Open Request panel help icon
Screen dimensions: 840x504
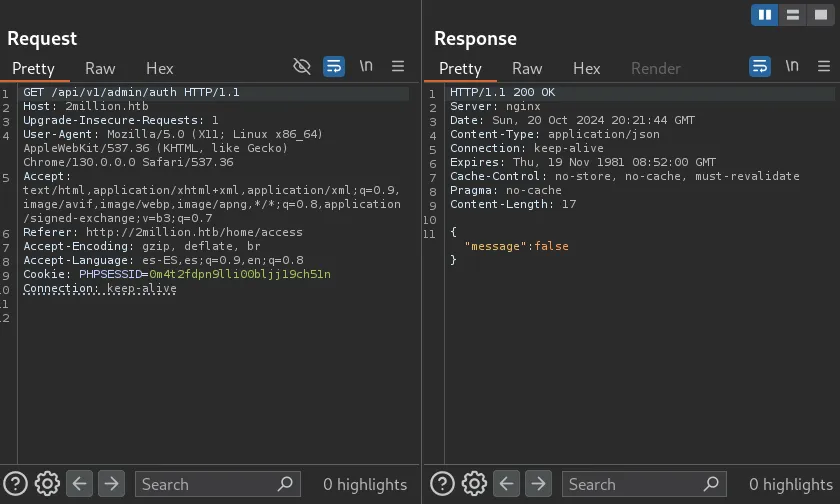coord(15,484)
